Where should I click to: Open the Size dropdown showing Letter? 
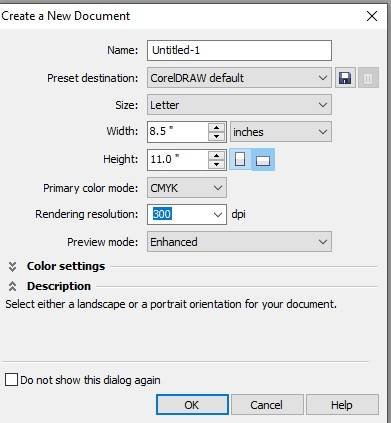pos(239,105)
